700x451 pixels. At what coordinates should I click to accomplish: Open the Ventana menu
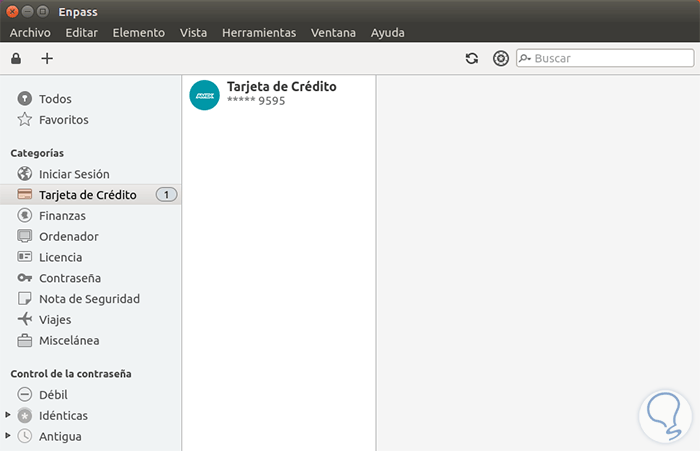click(x=333, y=33)
